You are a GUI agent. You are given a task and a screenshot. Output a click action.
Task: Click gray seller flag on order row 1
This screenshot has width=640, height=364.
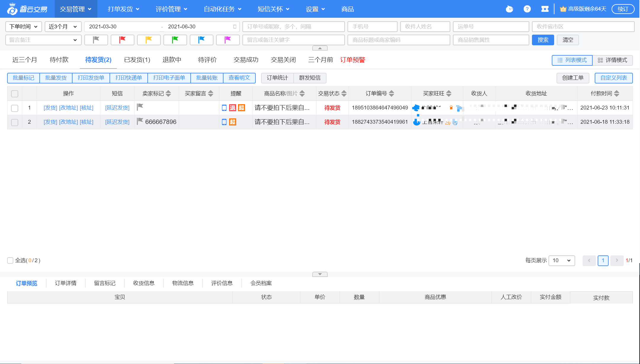[x=140, y=107]
